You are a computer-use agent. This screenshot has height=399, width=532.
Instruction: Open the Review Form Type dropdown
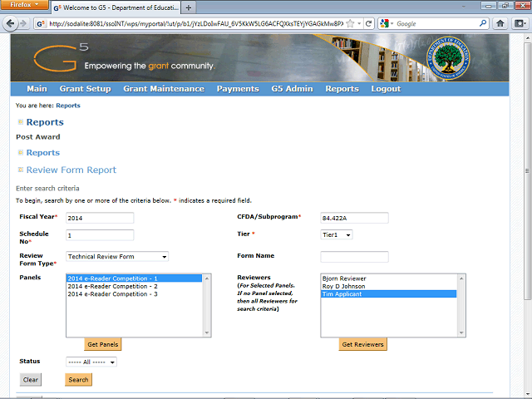117,257
